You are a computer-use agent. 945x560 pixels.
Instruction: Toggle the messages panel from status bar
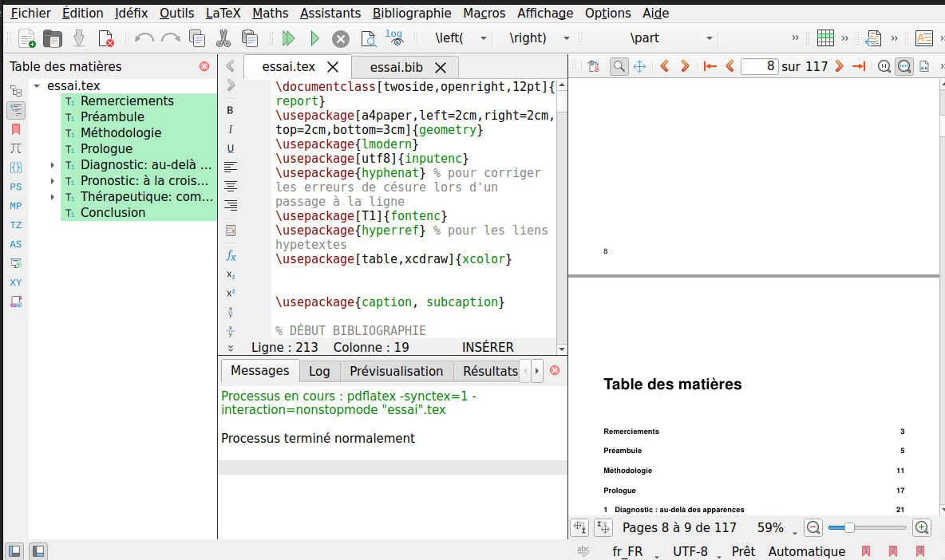(x=38, y=551)
